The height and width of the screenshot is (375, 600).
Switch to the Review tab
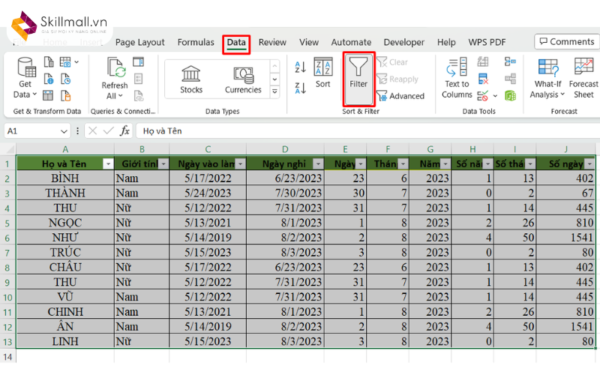coord(272,42)
